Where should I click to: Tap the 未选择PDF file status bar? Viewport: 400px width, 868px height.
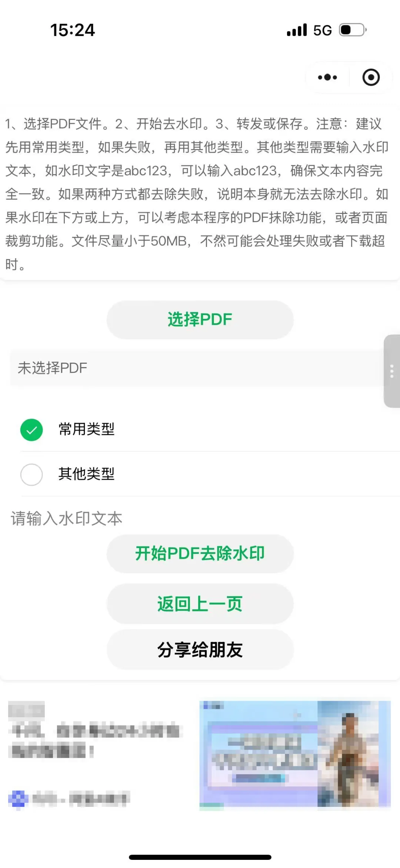pos(196,368)
